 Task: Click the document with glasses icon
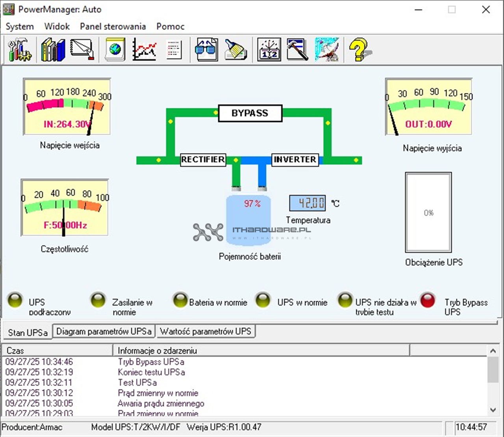point(206,50)
